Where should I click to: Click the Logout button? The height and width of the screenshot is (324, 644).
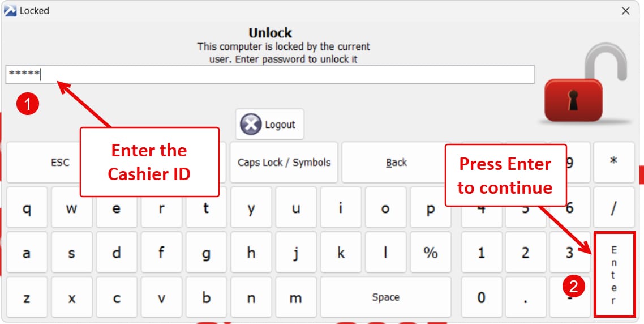pyautogui.click(x=270, y=124)
